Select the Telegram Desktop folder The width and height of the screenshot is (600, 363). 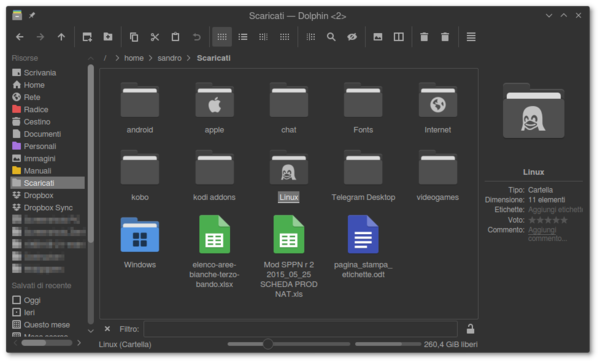363,176
